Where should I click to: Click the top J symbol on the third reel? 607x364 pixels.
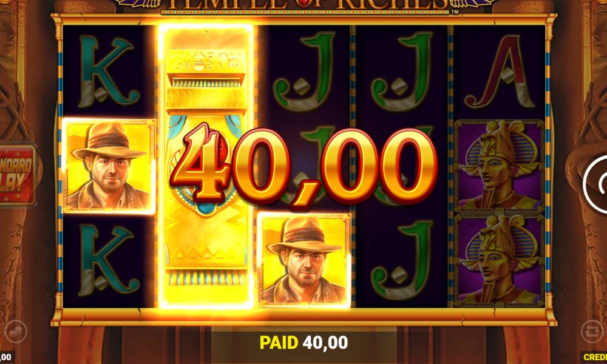click(x=304, y=72)
